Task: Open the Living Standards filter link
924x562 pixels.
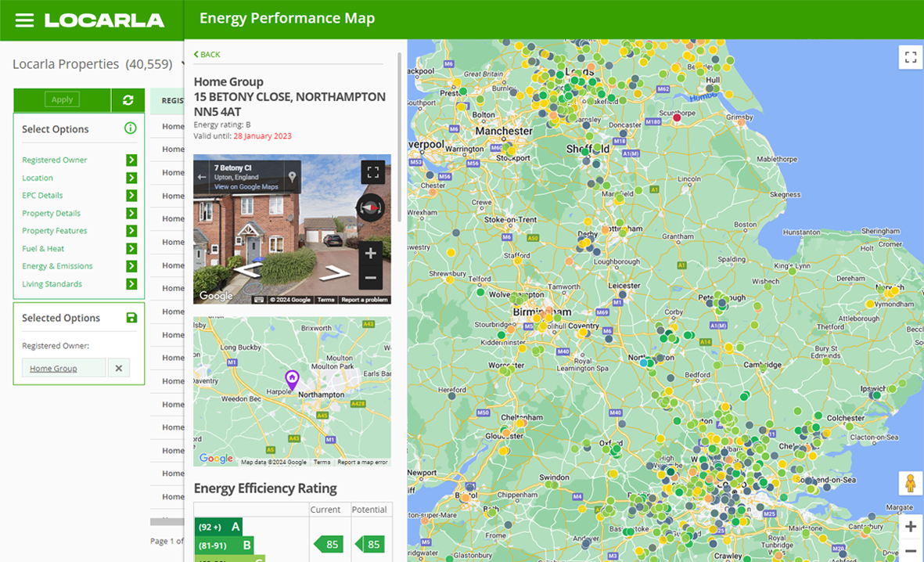Action: (52, 283)
